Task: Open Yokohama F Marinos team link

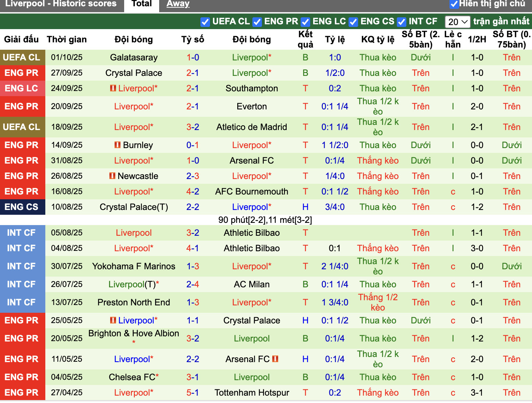Action: point(134,266)
